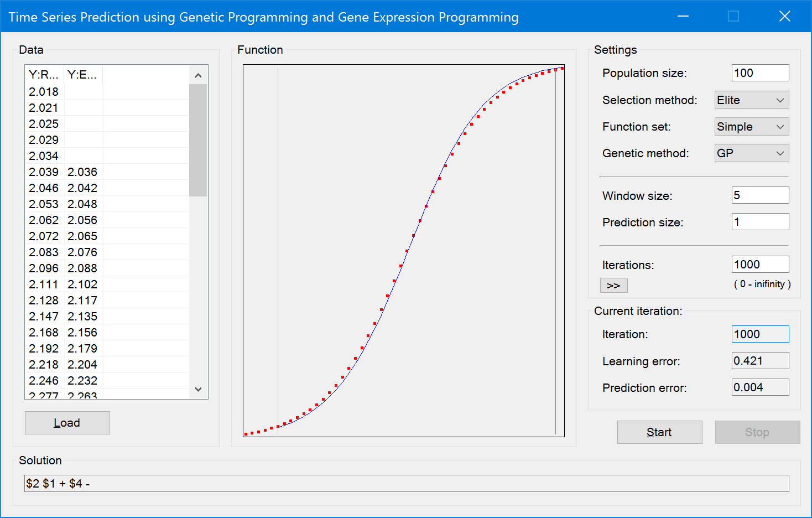Viewport: 812px width, 518px height.
Task: Select the row showing 2.246
Action: pos(107,381)
